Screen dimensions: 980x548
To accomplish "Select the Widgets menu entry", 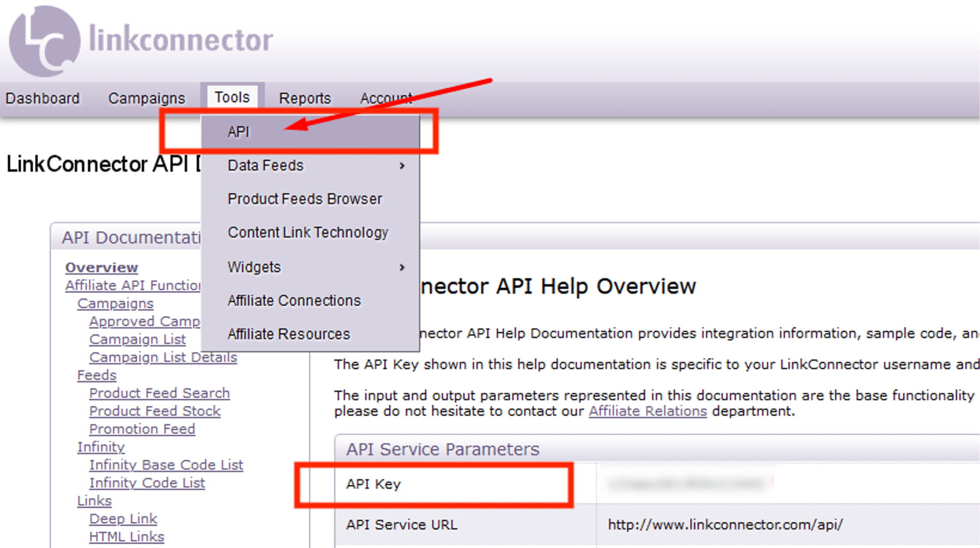I will point(310,267).
